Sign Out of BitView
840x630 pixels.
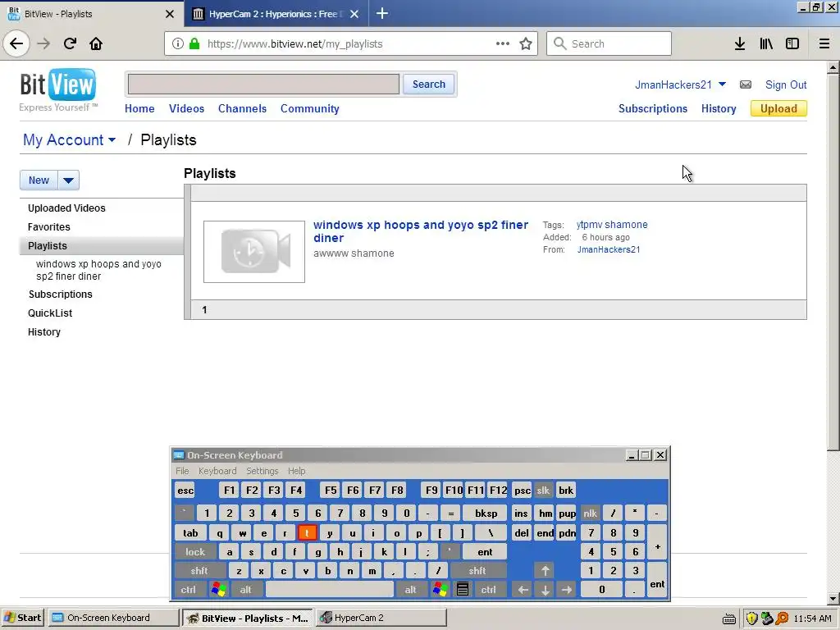point(785,84)
